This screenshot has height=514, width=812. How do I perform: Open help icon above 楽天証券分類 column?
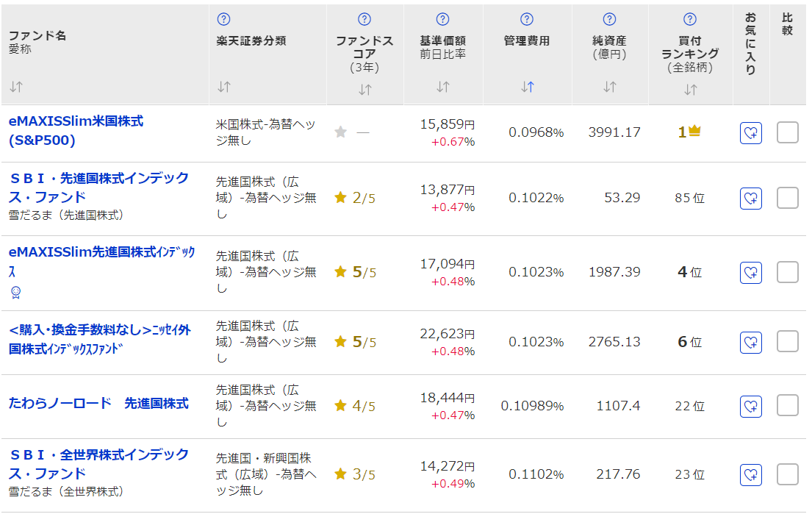click(223, 19)
